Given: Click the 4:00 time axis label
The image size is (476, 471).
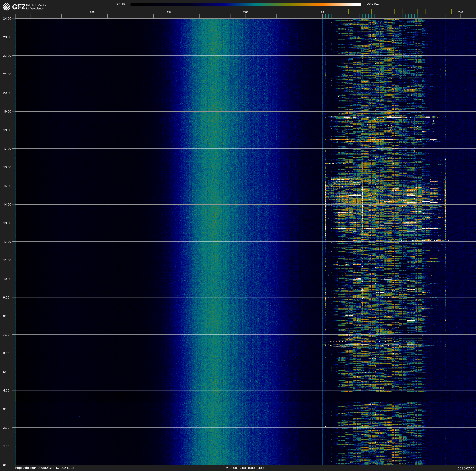Looking at the screenshot, I should tap(6, 390).
